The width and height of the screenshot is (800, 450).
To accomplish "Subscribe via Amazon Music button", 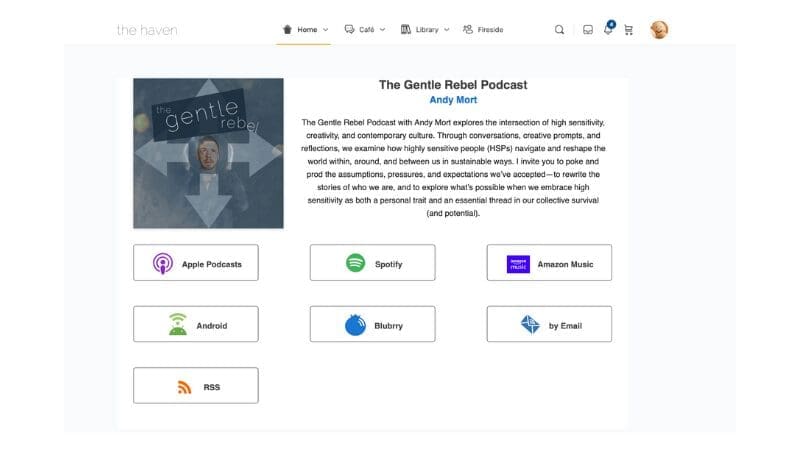I will click(549, 264).
